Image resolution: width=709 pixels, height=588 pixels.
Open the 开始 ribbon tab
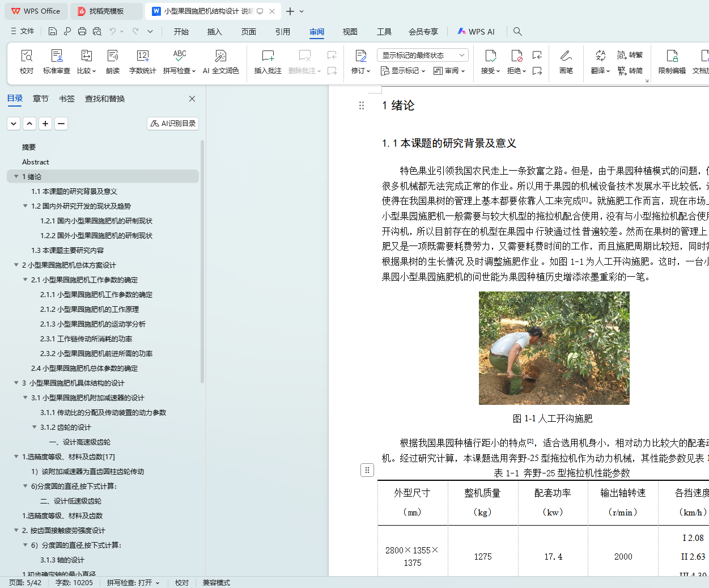pos(181,32)
